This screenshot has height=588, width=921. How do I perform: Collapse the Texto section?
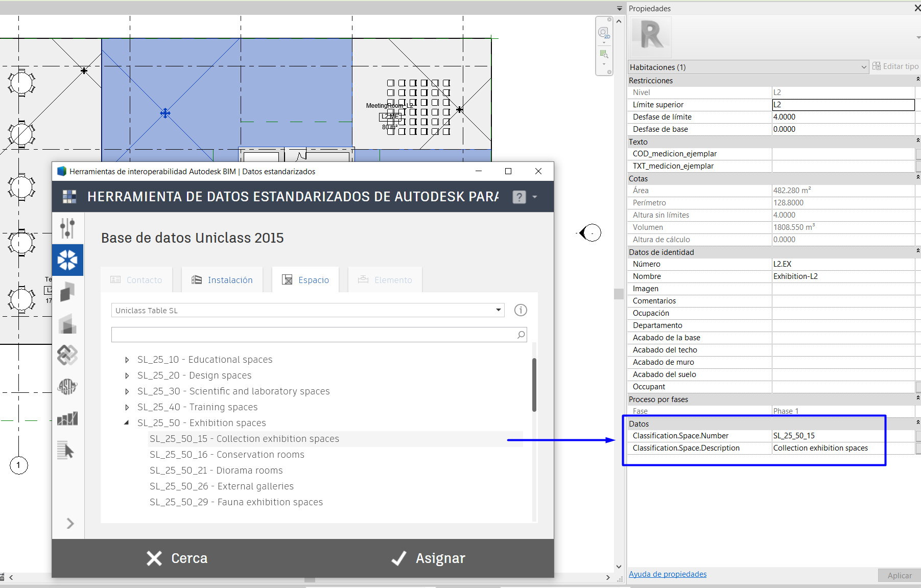(917, 141)
